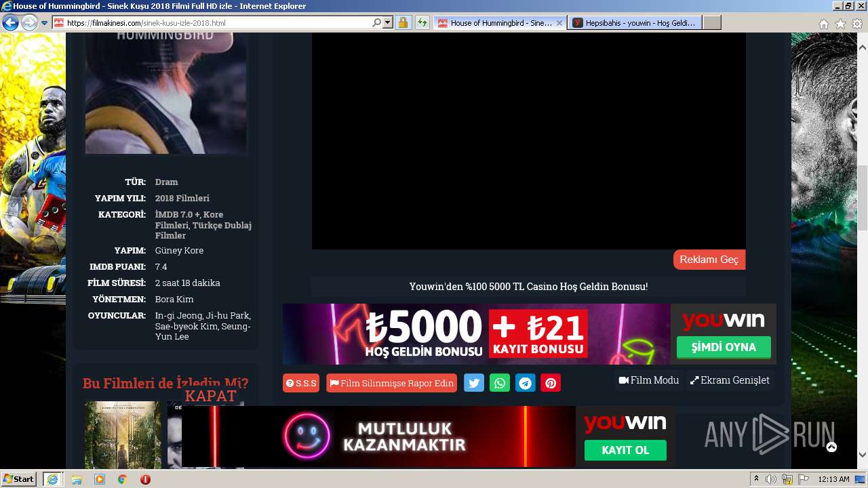Image resolution: width=868 pixels, height=488 pixels.
Task: Open File Explorer folder taskbar icon
Action: (x=77, y=479)
